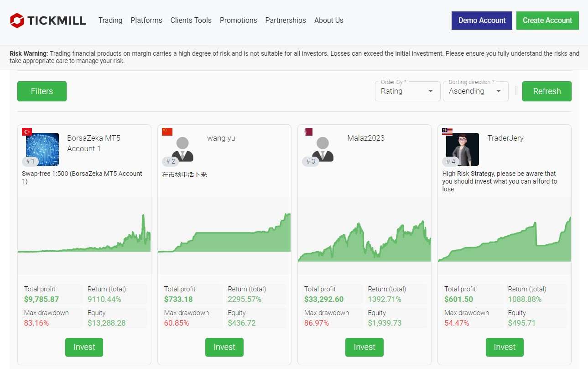588x369 pixels.
Task: Select max drawdown 83.16%
Action: coord(36,323)
